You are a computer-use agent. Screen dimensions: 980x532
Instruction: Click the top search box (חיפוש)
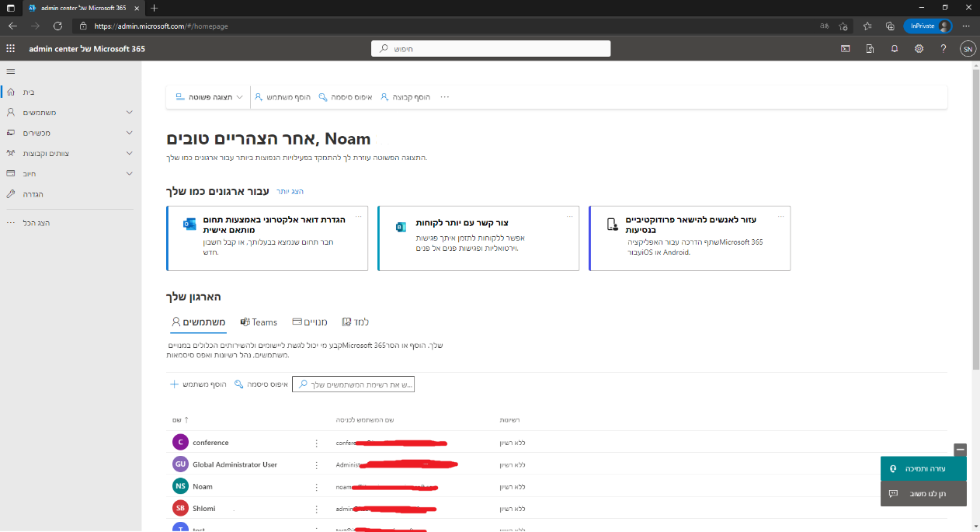[491, 49]
